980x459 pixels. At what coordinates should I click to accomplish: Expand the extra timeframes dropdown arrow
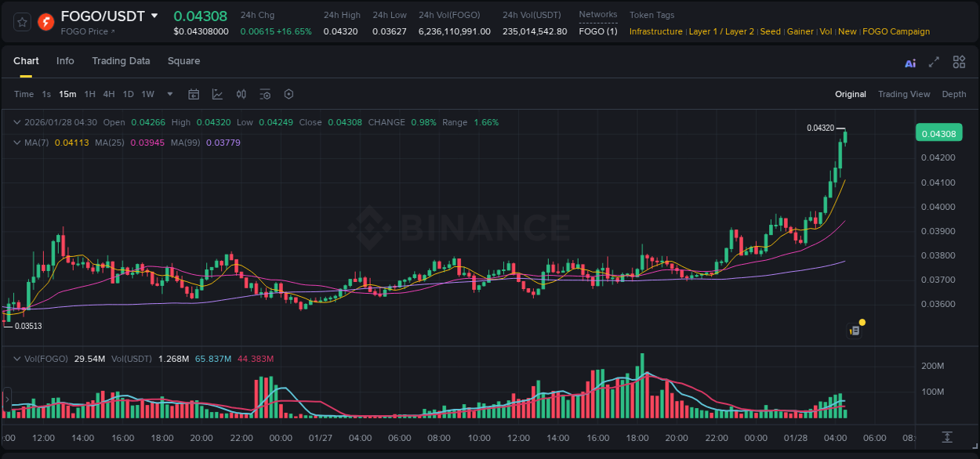point(169,94)
